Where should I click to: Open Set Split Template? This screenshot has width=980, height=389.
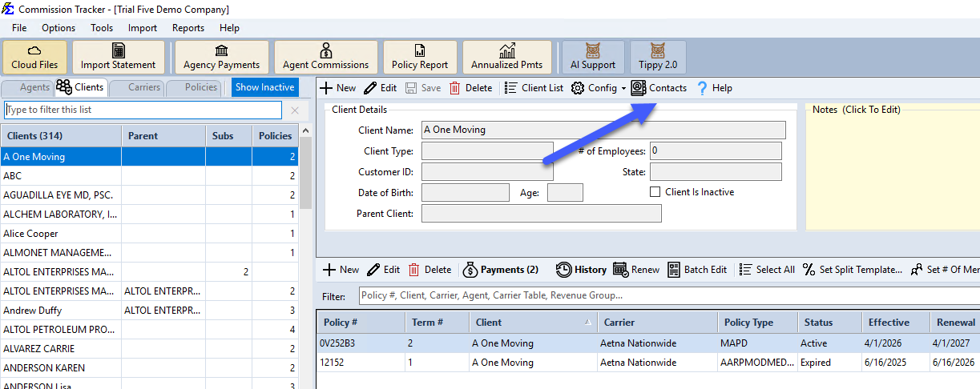point(853,270)
